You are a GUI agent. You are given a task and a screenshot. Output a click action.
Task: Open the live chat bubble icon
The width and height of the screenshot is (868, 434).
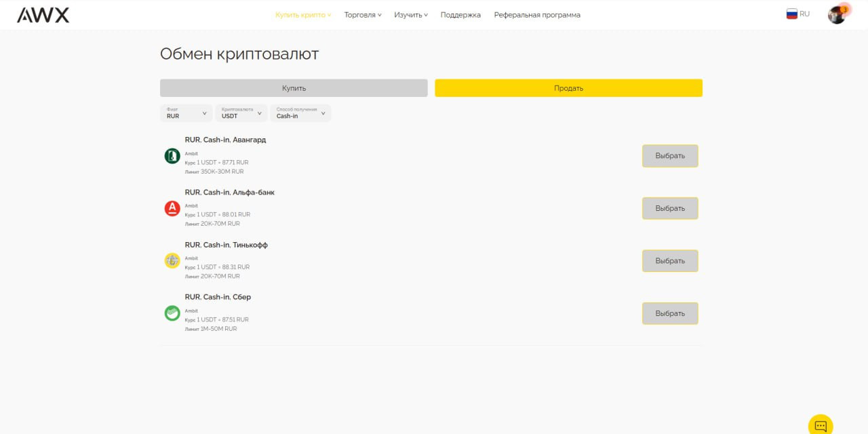[821, 425]
